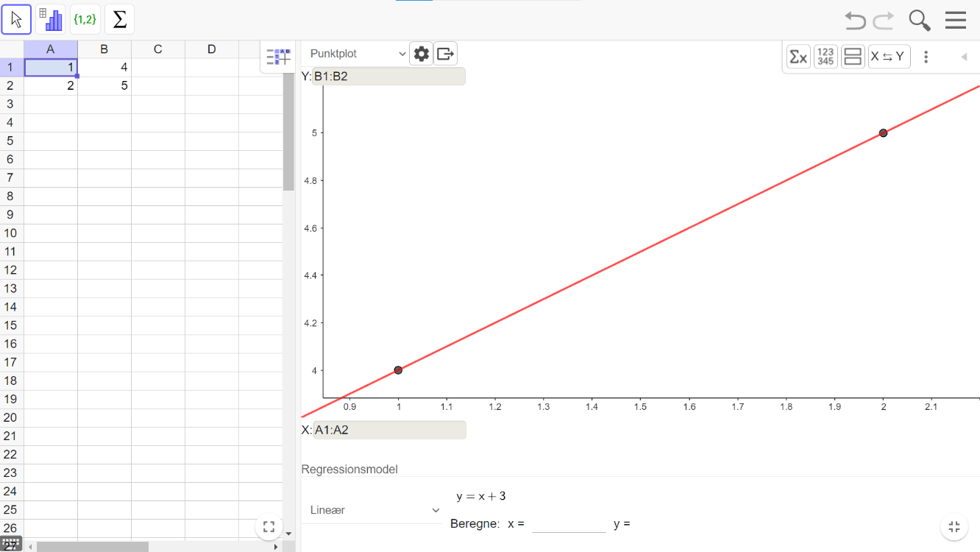Swap X and Y data
Viewport: 980px width, 552px height.
pyautogui.click(x=889, y=57)
